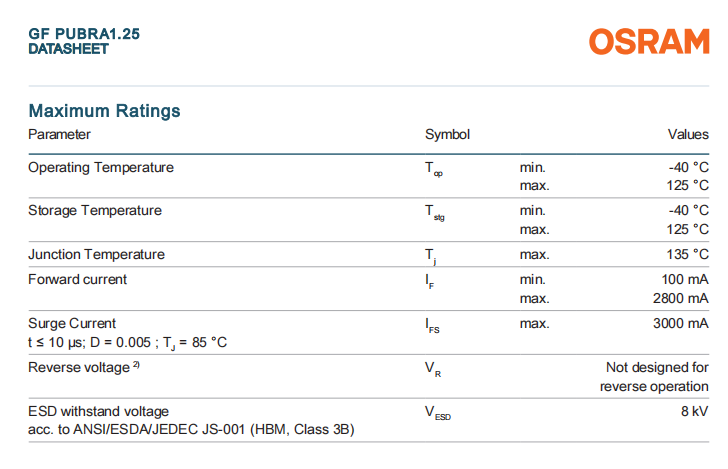
Task: Click the Symbol column header
Action: (x=447, y=134)
